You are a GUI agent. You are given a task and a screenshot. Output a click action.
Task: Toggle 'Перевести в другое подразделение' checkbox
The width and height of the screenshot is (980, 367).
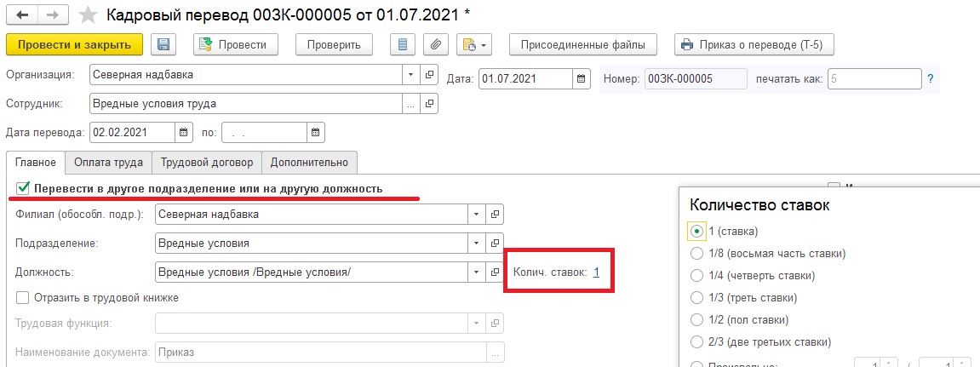[x=24, y=188]
